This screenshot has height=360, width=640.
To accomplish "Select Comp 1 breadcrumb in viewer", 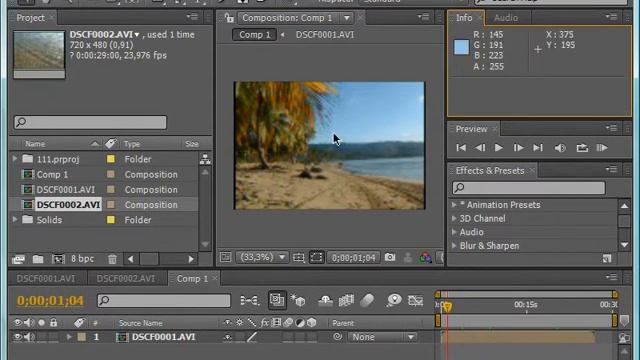I will click(254, 35).
